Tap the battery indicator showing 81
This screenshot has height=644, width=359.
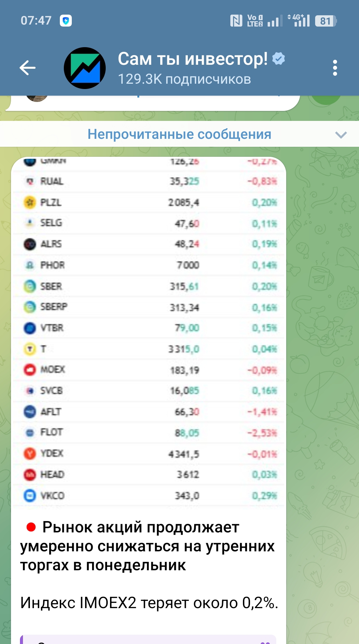point(326,21)
